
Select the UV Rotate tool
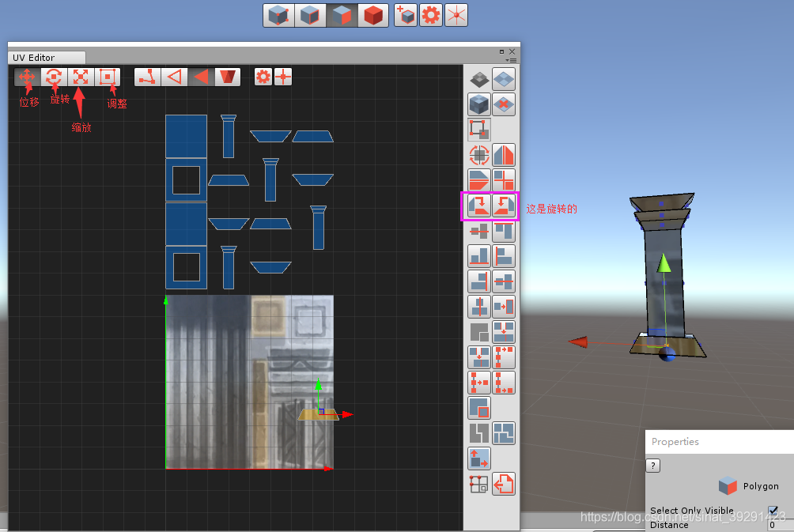click(54, 77)
